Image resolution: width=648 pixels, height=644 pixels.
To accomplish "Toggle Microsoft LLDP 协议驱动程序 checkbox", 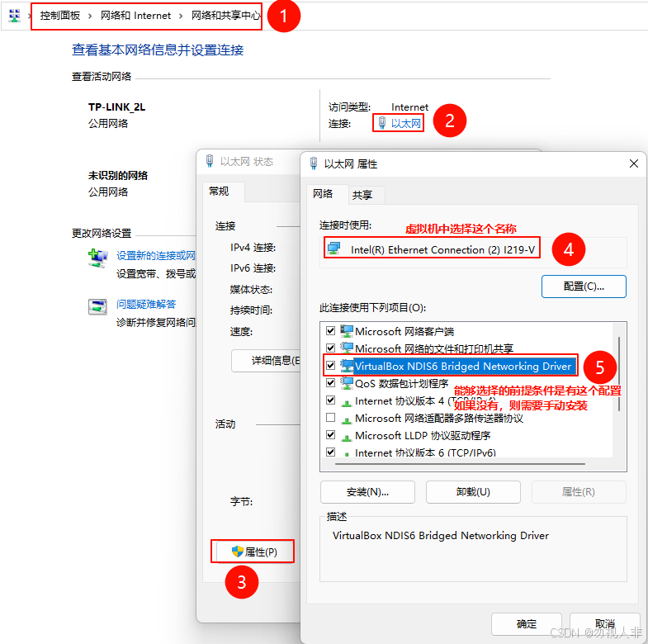I will click(x=330, y=435).
